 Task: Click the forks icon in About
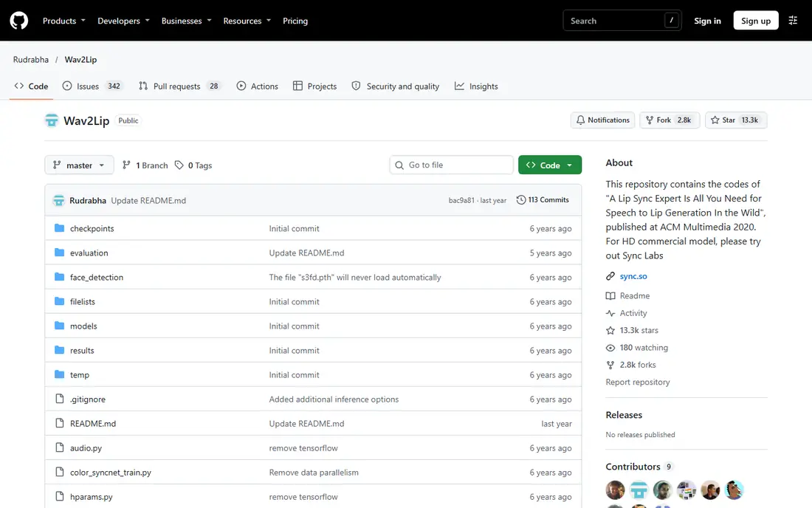click(610, 365)
